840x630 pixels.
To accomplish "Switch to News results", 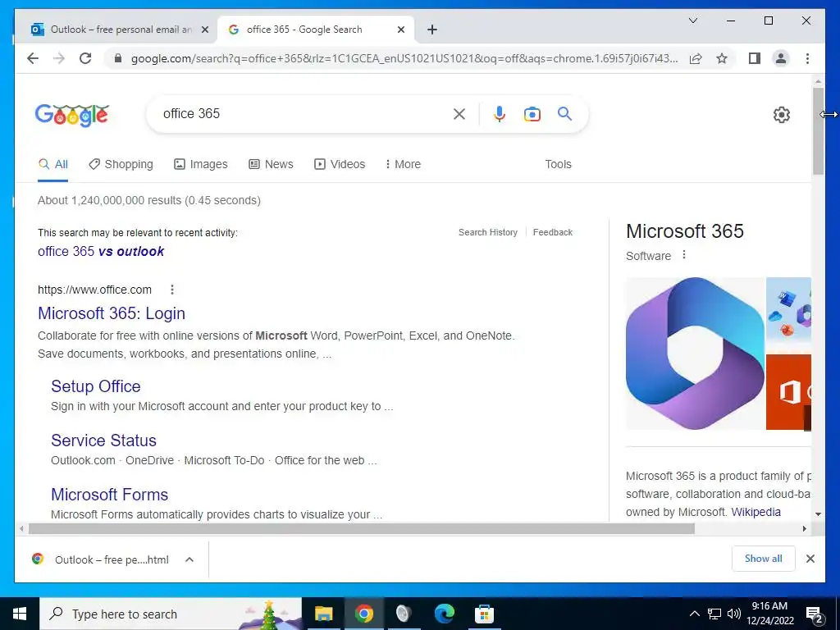I will [x=271, y=164].
